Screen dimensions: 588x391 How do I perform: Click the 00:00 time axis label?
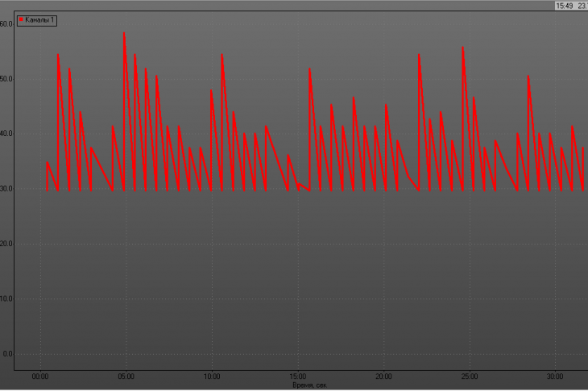40,377
